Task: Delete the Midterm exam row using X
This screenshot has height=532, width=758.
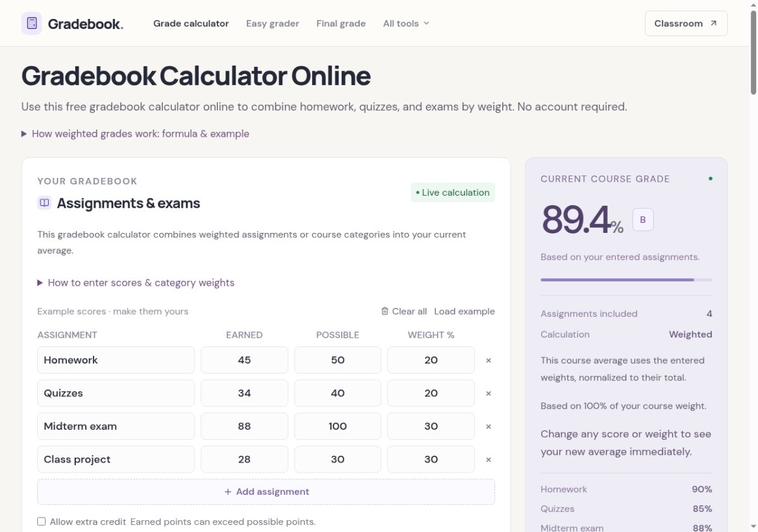Action: tap(488, 427)
